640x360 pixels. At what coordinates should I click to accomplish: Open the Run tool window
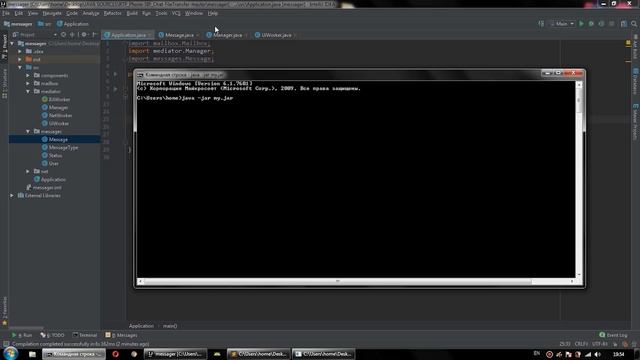(22, 335)
